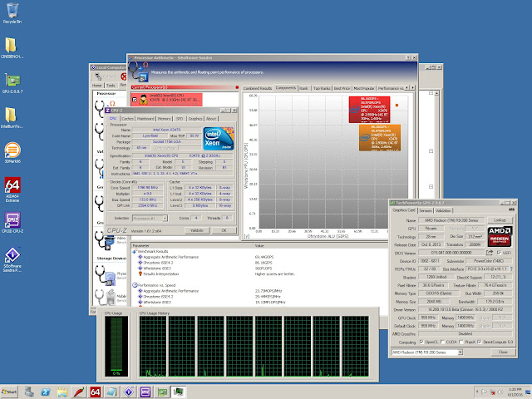
Task: Toggle the PhysX checkbox in GPU-Z
Action: (461, 342)
